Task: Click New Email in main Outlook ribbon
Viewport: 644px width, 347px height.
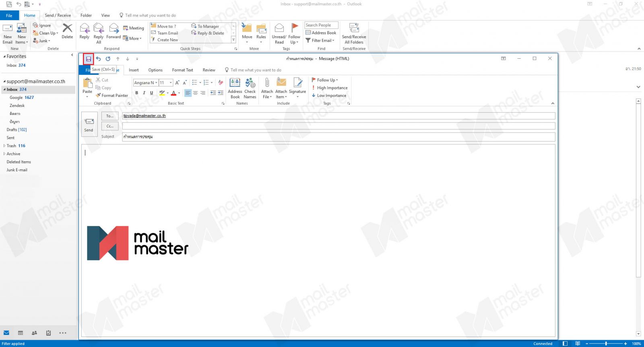Action: (x=8, y=34)
